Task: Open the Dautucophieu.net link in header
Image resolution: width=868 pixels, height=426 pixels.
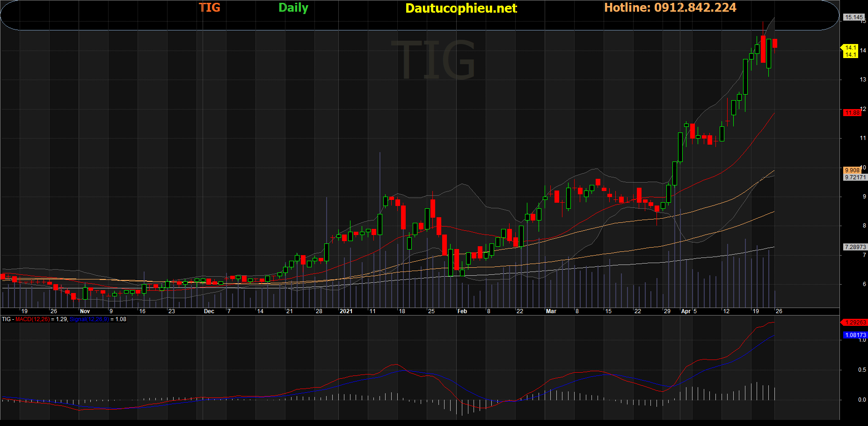Action: tap(460, 8)
